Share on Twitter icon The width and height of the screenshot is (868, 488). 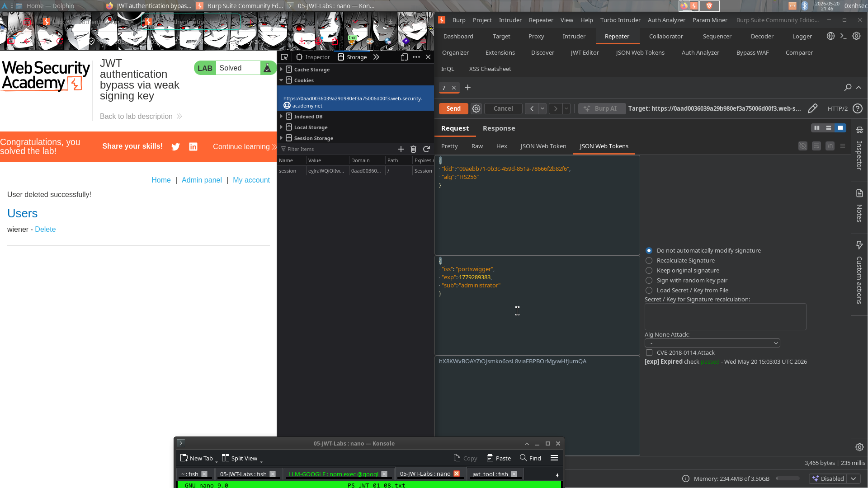point(175,147)
